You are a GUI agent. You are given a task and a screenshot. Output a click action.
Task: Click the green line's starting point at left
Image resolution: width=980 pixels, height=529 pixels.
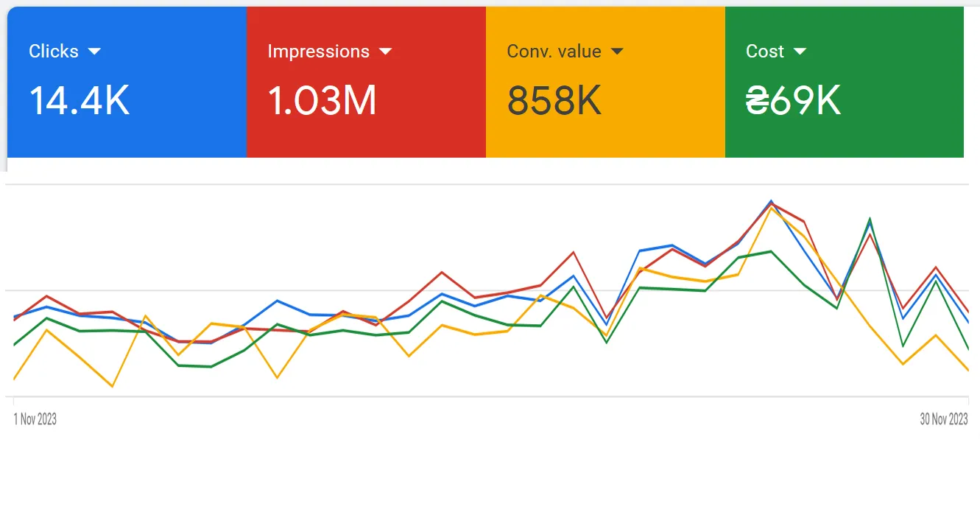point(15,344)
